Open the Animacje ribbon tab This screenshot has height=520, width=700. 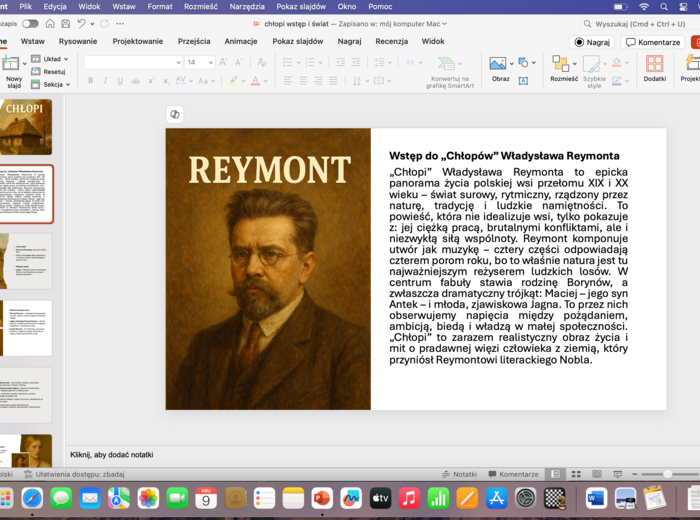tap(240, 42)
